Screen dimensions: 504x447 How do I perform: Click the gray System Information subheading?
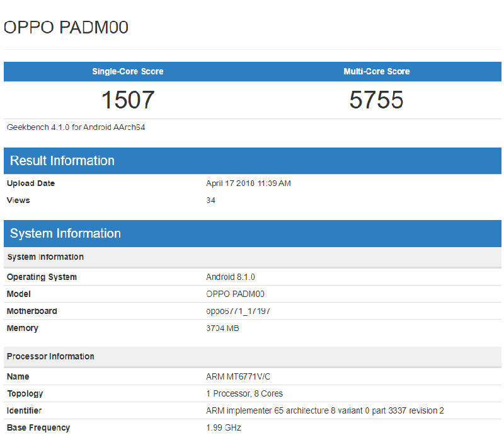(x=45, y=257)
